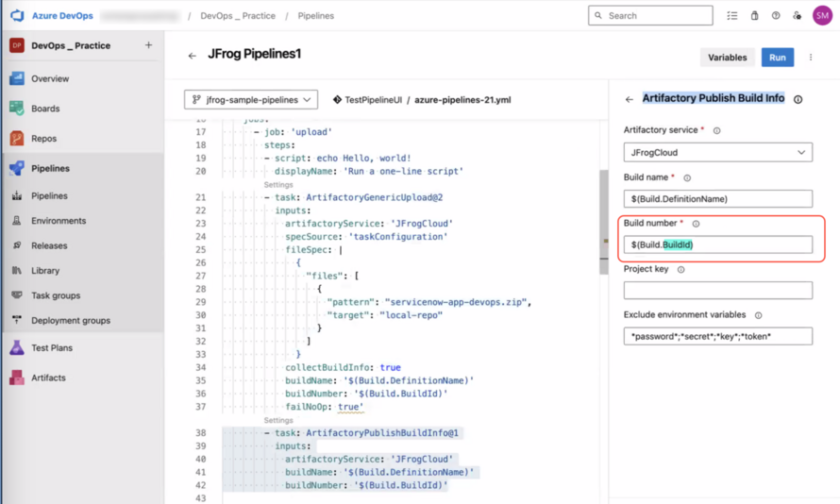Click the Deployment groups icon
This screenshot has height=504, width=840.
point(17,320)
